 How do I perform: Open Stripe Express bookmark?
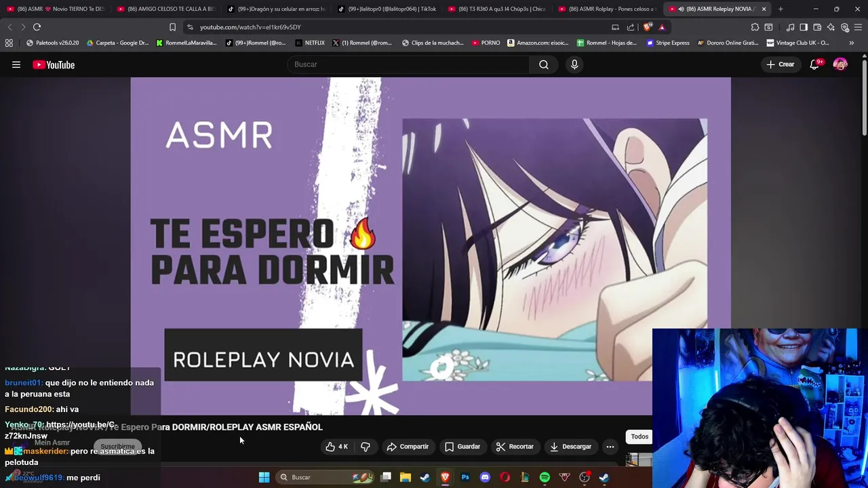point(668,43)
